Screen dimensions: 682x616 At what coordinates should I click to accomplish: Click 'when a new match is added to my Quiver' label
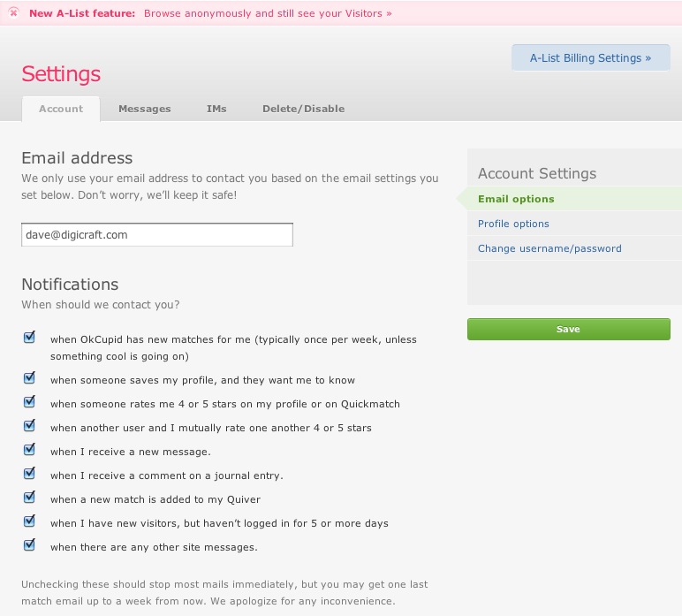155,499
